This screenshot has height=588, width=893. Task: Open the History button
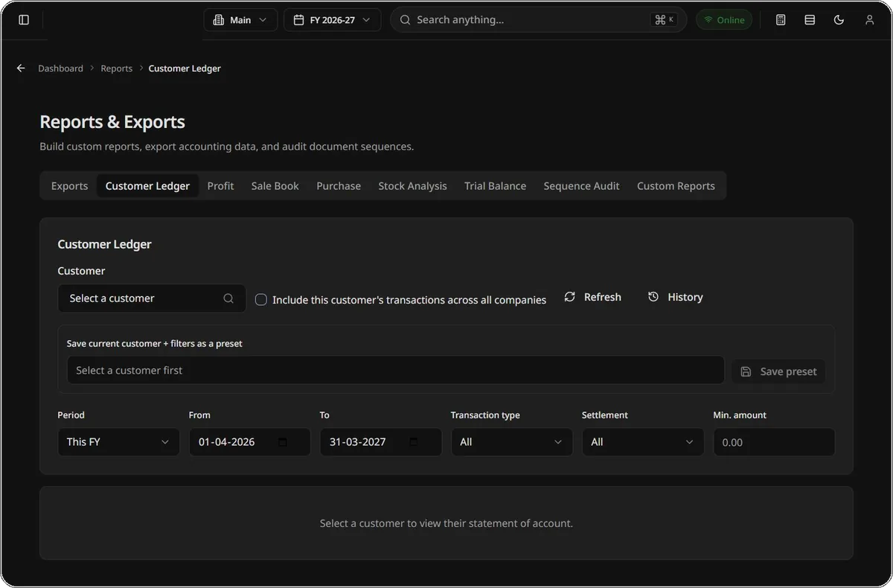[x=676, y=297]
